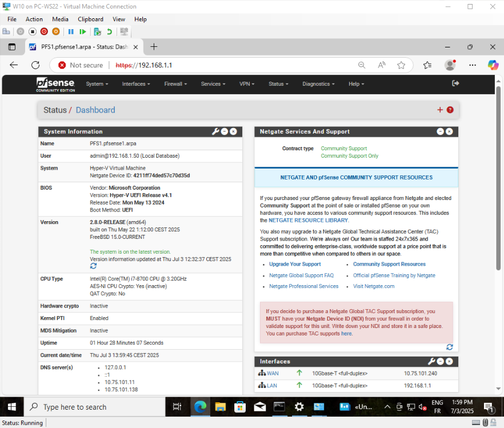The image size is (504, 428).
Task: Pause the virtual machine from the toolbar
Action: [x=71, y=32]
